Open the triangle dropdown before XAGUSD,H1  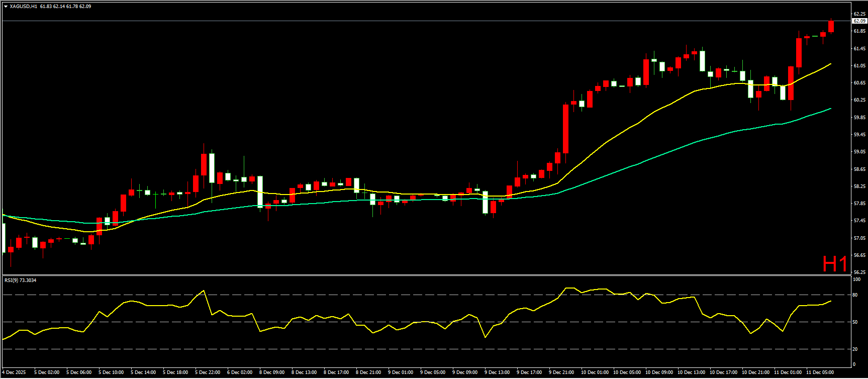(6, 7)
